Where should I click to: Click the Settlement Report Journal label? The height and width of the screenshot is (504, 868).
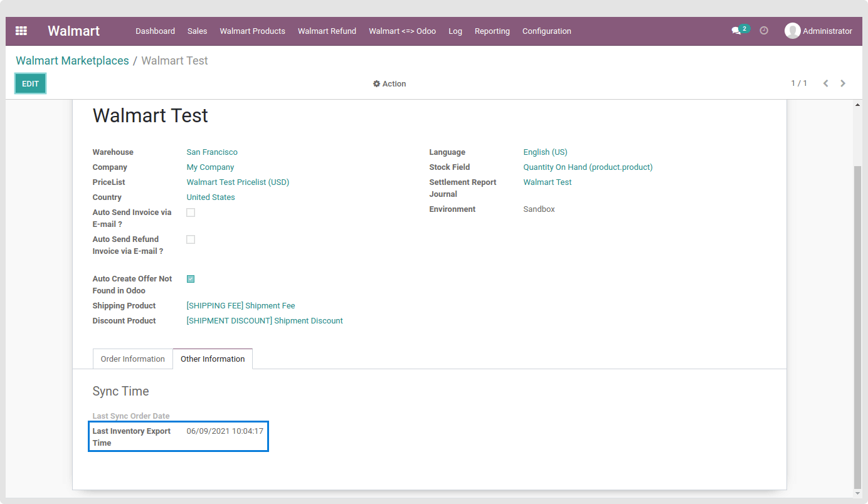pyautogui.click(x=463, y=188)
